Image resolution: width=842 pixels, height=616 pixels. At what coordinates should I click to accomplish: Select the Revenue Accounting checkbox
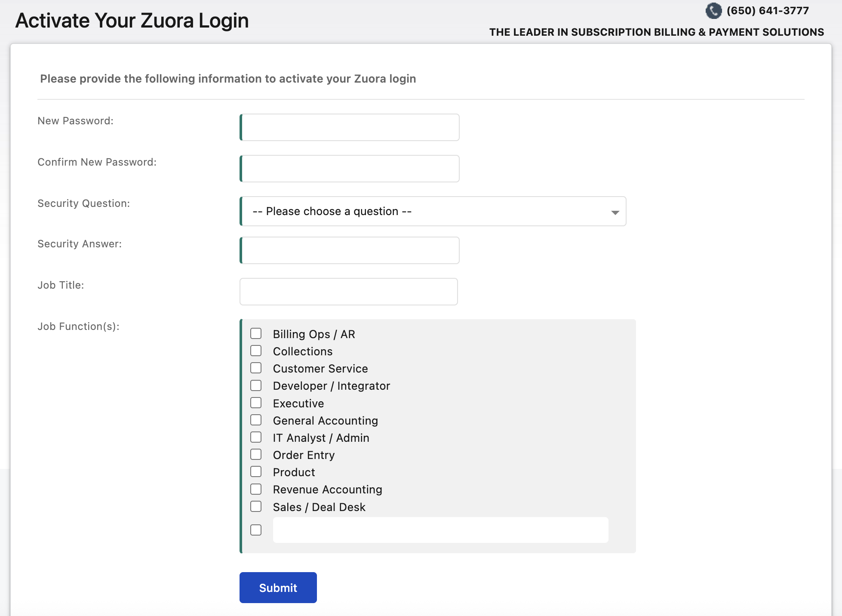(x=256, y=489)
